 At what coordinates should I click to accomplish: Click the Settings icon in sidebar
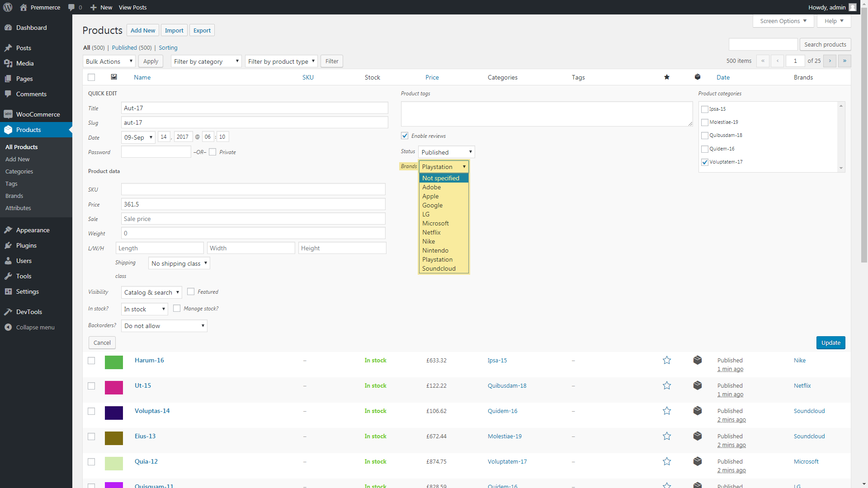coord(8,291)
